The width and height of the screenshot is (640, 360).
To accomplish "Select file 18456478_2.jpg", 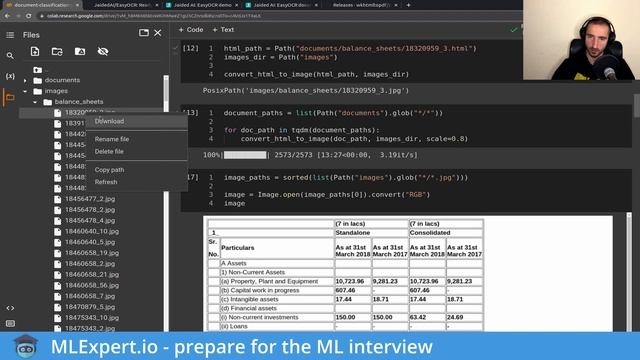I will point(90,210).
